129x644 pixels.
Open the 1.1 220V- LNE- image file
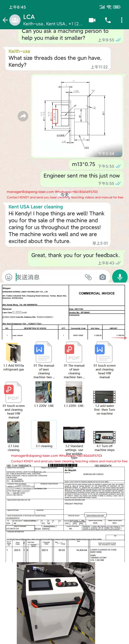[74, 395]
